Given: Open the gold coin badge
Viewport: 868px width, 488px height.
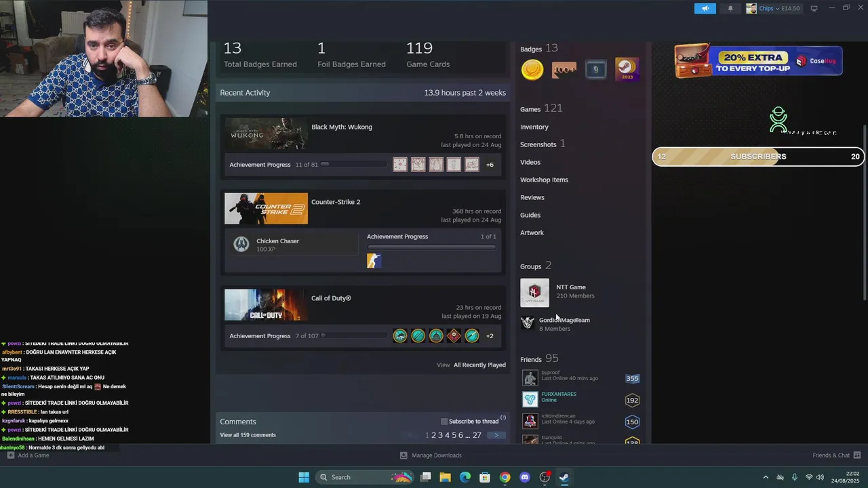Looking at the screenshot, I should pyautogui.click(x=532, y=69).
